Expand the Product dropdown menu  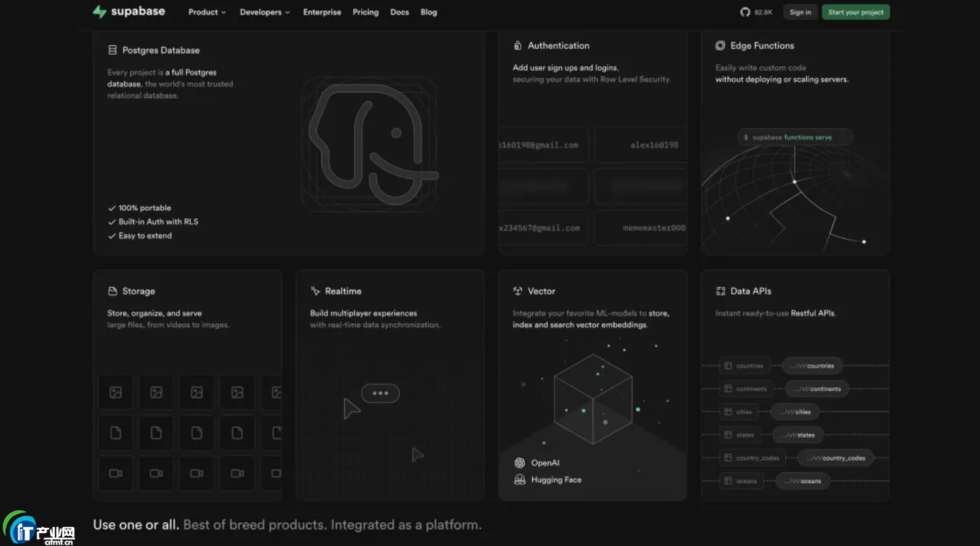[207, 12]
